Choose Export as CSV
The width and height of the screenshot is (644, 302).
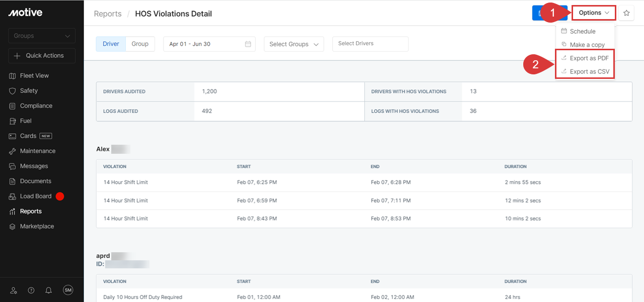589,72
